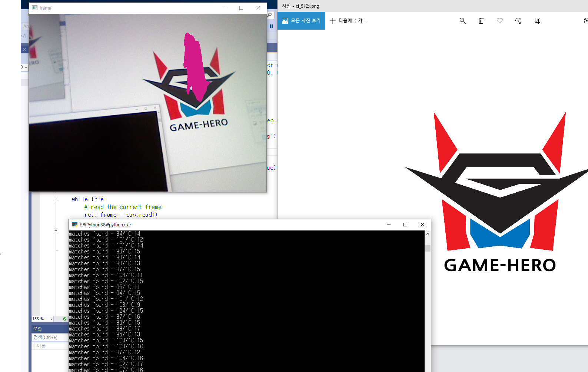Click console line 'matches found - 101/10 14'
588x372 pixels.
tap(106, 245)
